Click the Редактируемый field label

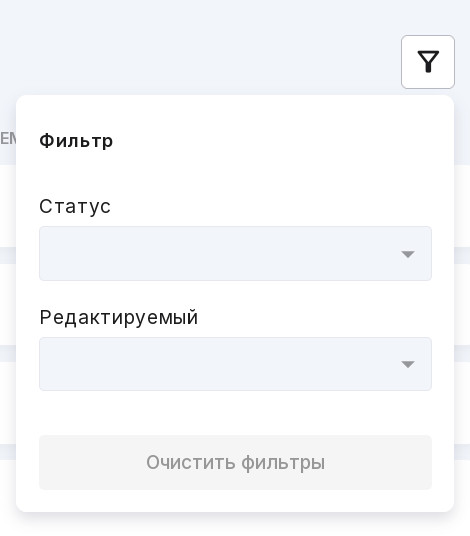tap(119, 317)
